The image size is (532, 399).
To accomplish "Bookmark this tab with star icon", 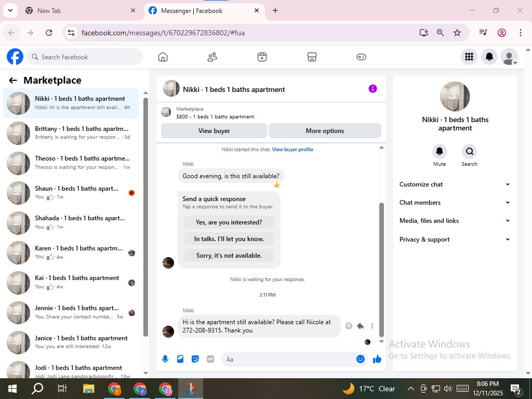I will (x=457, y=33).
